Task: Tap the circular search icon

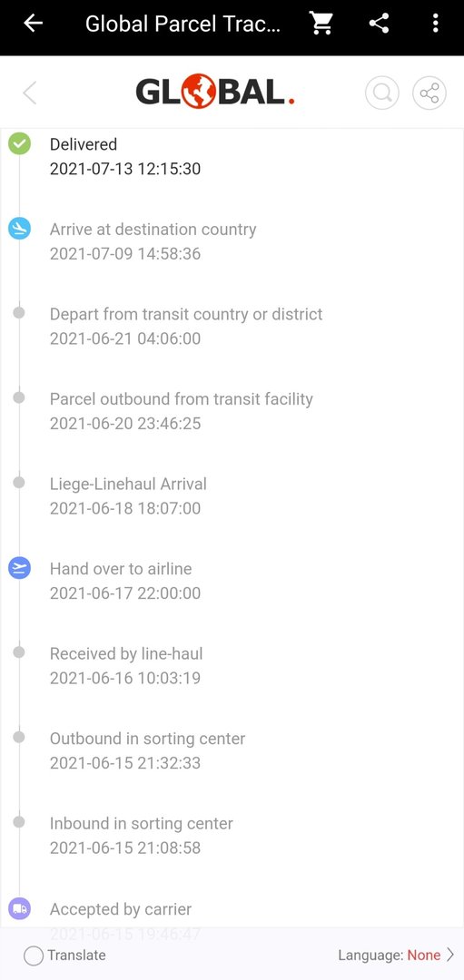Action: point(382,93)
